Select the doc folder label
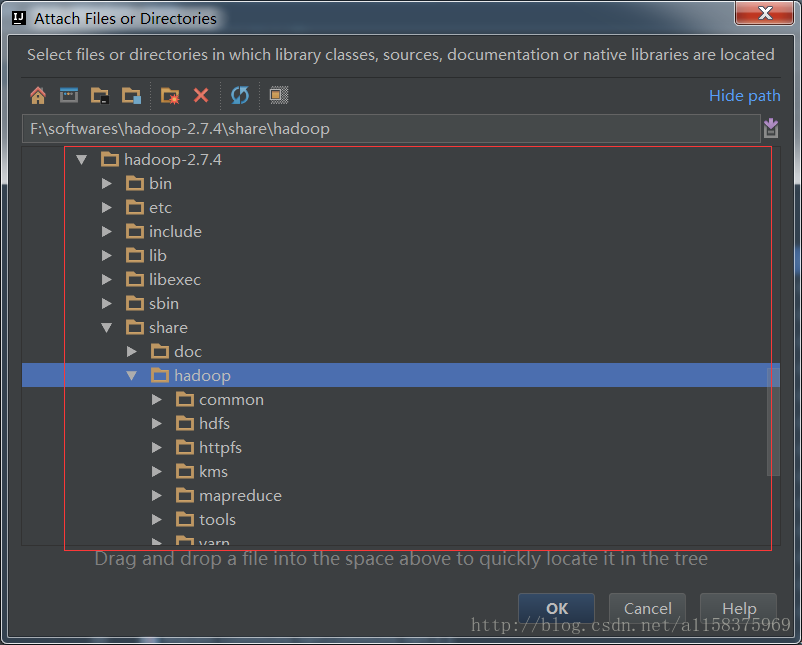 (188, 352)
